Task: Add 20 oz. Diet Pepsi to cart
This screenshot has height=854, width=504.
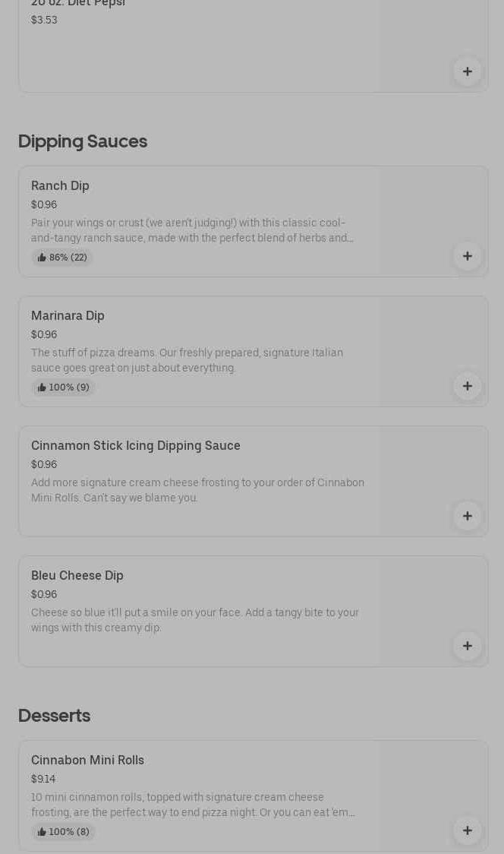Action: pyautogui.click(x=468, y=71)
